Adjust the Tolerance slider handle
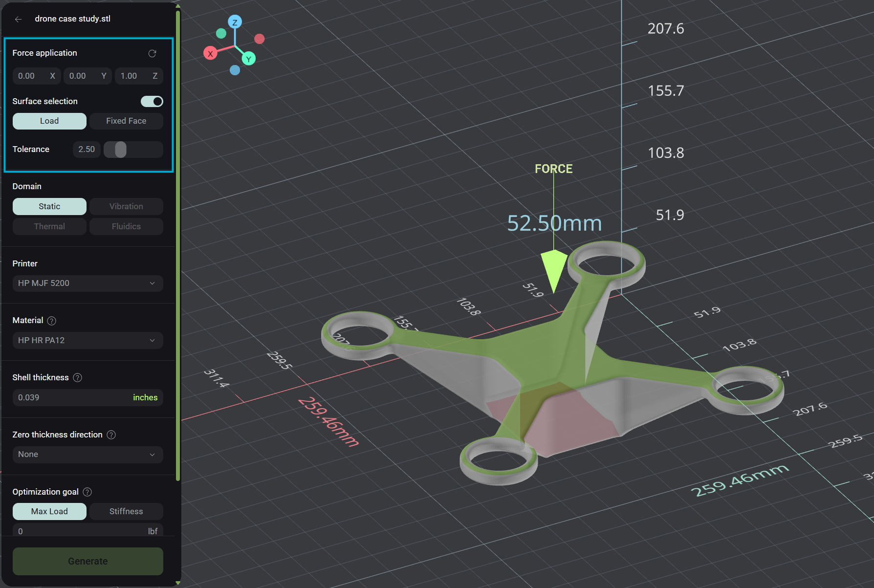This screenshot has width=874, height=588. (x=121, y=150)
